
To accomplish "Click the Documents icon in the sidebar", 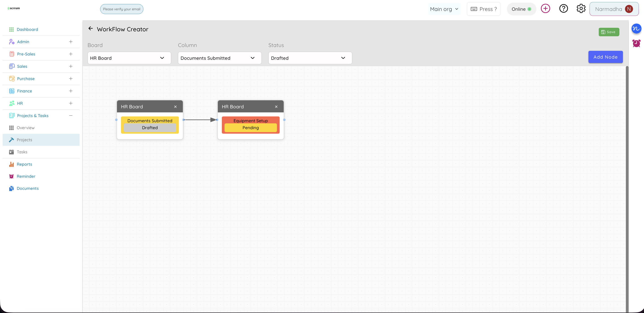I will click(x=11, y=188).
